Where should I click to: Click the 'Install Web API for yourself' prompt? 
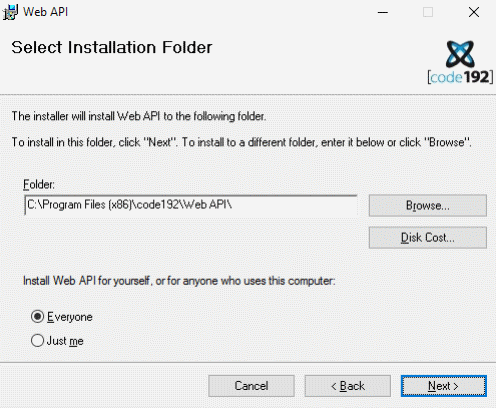pyautogui.click(x=179, y=281)
